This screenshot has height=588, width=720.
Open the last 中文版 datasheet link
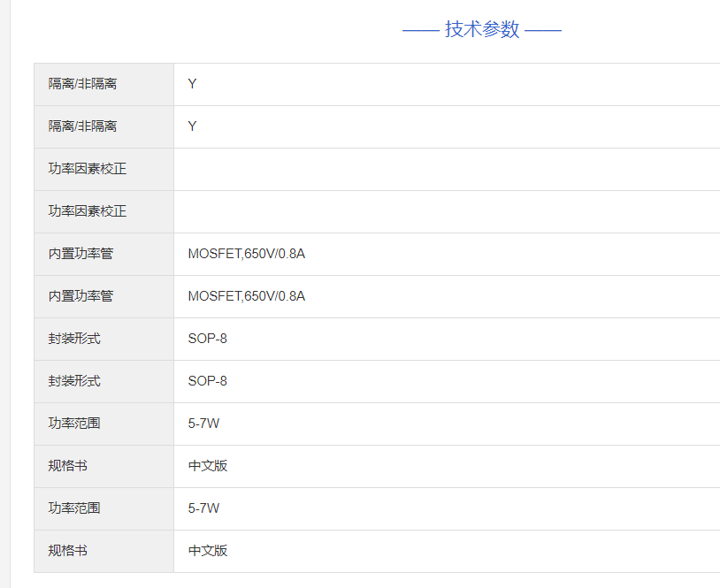point(208,551)
